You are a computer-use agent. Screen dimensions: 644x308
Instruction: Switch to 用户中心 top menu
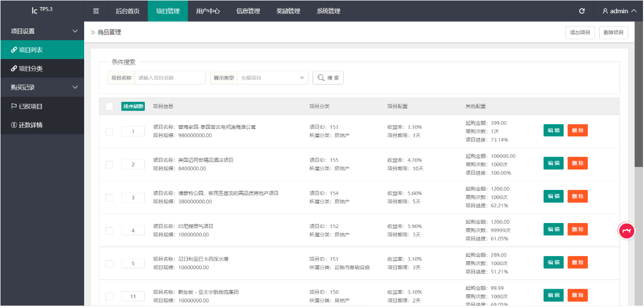tap(208, 11)
